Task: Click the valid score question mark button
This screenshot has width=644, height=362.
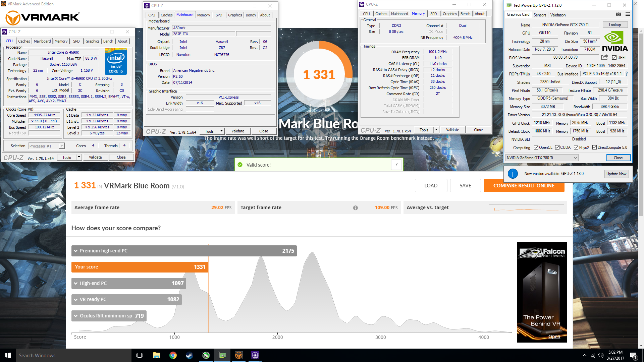Action: (396, 165)
